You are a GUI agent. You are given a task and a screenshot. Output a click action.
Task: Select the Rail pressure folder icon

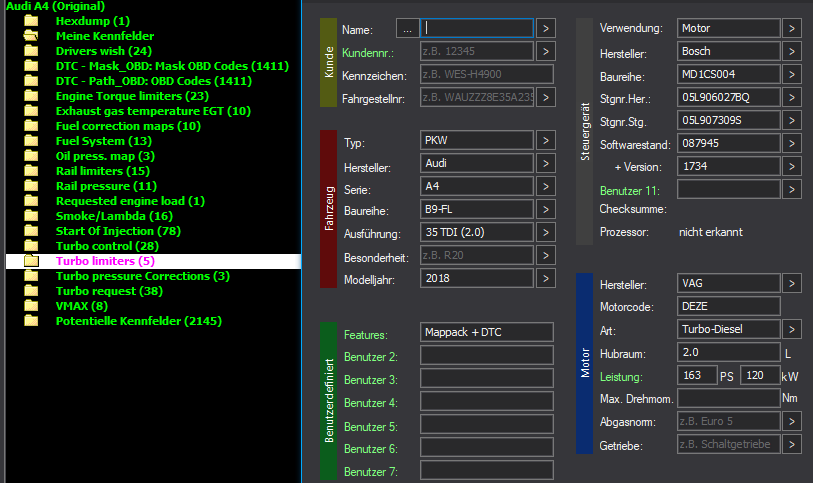tap(31, 186)
